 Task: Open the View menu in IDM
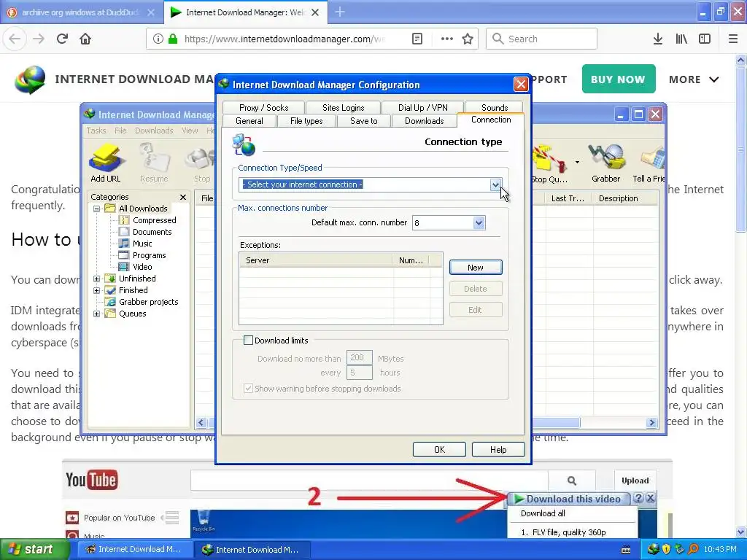[190, 131]
